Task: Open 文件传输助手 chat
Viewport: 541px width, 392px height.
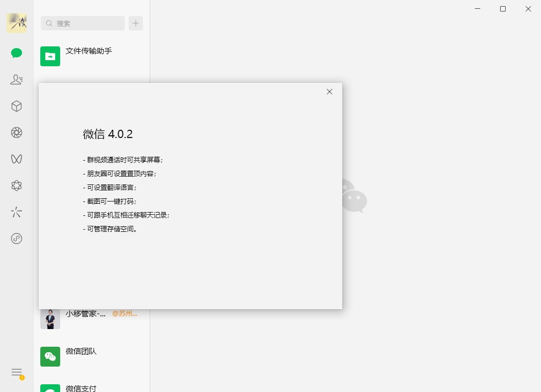Action: [92, 56]
